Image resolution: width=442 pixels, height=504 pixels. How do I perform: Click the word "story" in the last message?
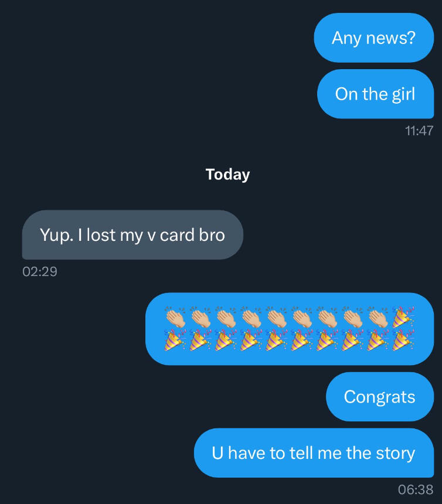(x=397, y=453)
